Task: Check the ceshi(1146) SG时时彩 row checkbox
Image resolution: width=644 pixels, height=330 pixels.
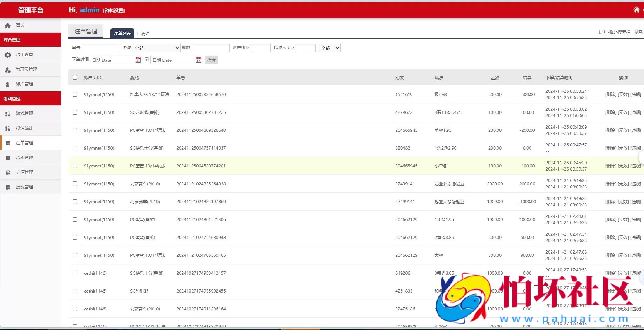Action: click(x=75, y=291)
